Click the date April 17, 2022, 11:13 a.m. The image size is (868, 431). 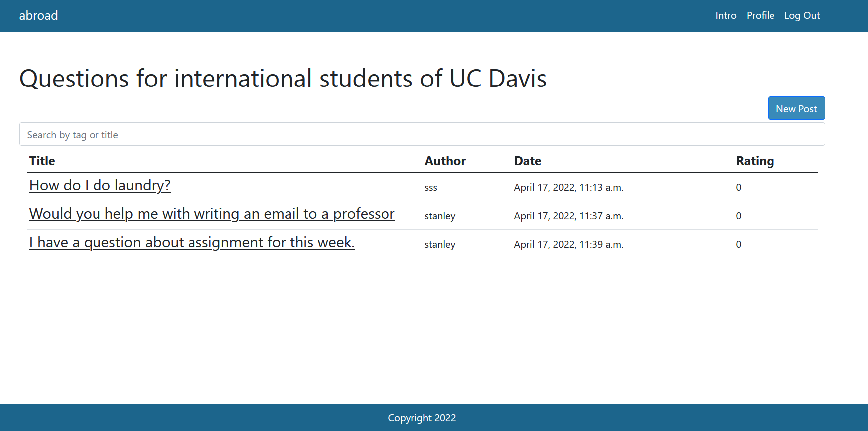(569, 187)
